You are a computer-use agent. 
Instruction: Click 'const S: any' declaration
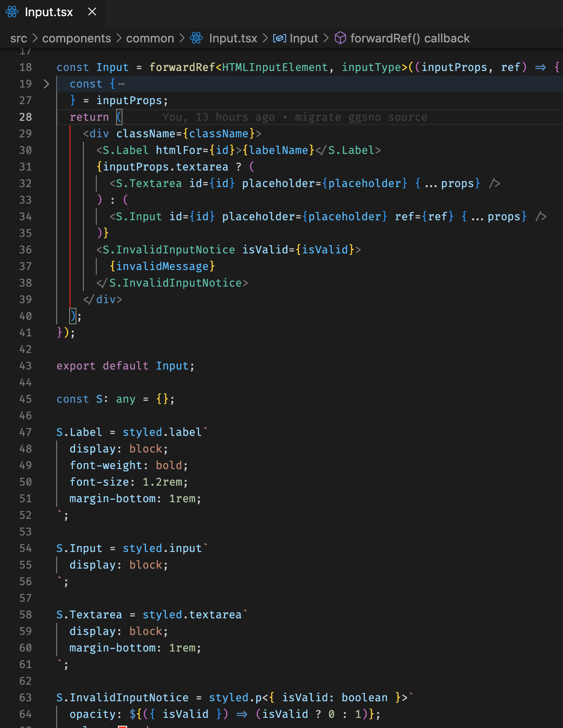(96, 399)
